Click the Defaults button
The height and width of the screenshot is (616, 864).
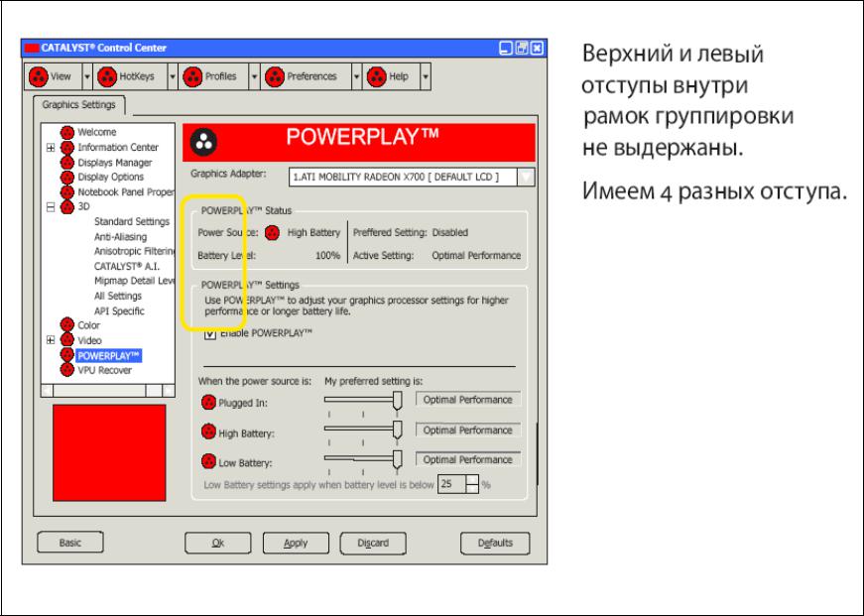point(495,543)
